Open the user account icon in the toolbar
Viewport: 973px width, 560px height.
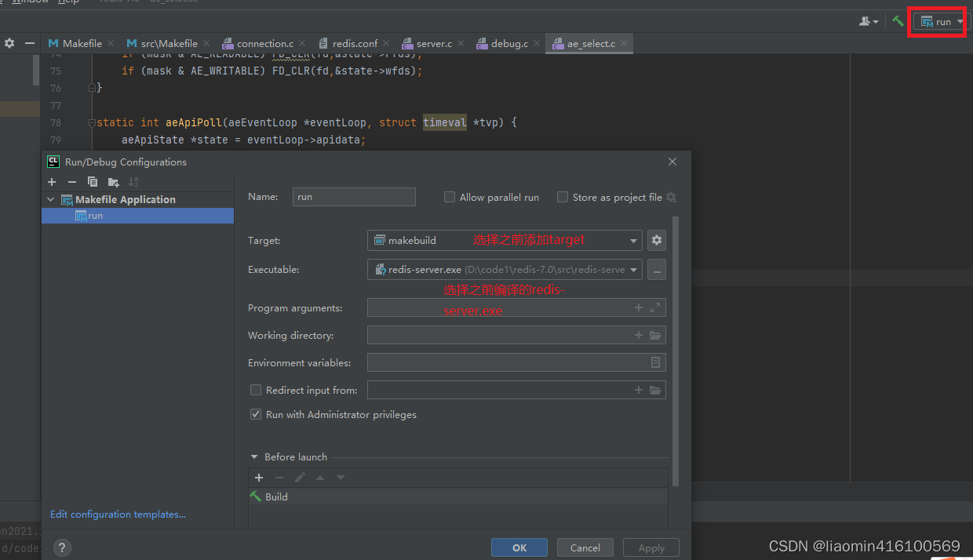click(869, 21)
